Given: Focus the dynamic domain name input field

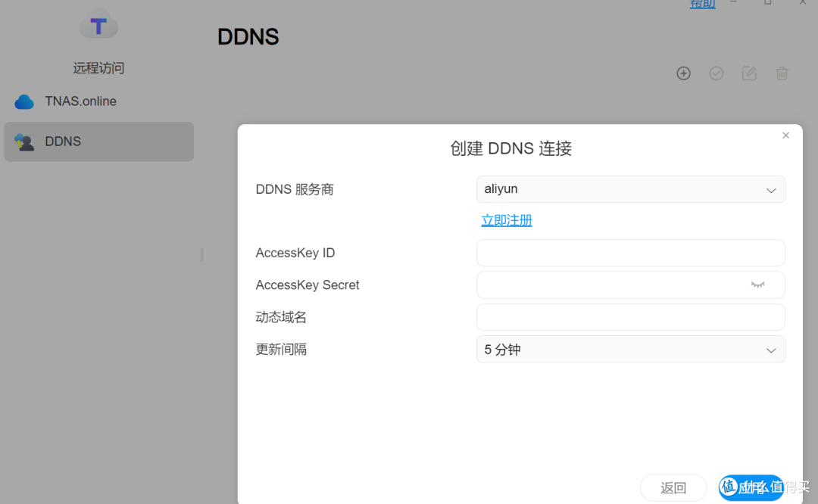Looking at the screenshot, I should coord(630,317).
